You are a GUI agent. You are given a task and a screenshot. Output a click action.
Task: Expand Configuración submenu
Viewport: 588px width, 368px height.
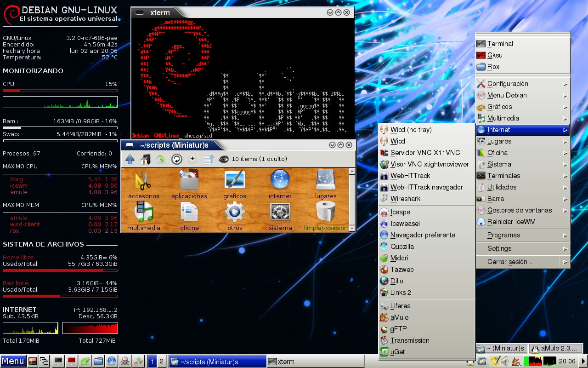pos(523,84)
